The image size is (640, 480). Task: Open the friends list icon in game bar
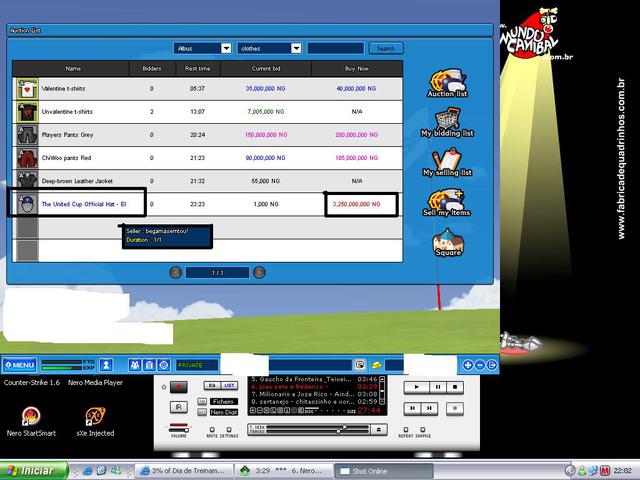pyautogui.click(x=135, y=365)
